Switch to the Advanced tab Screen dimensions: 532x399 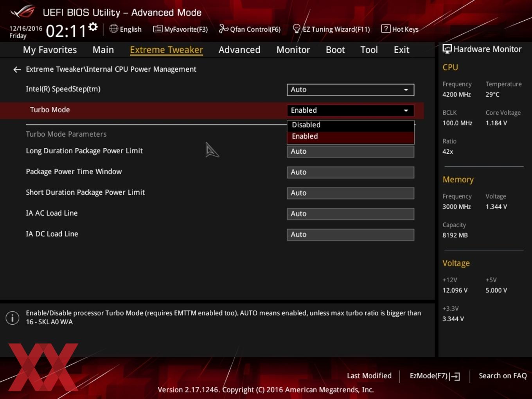click(x=239, y=50)
